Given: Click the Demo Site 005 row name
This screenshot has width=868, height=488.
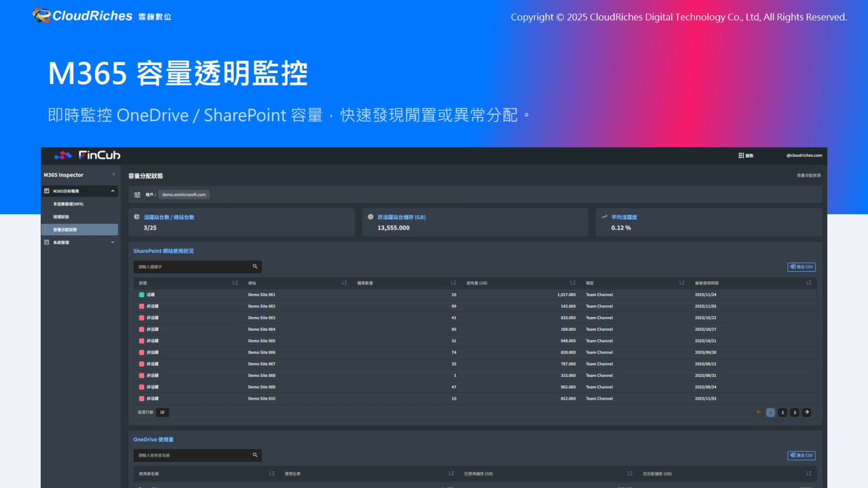Looking at the screenshot, I should pyautogui.click(x=262, y=341).
